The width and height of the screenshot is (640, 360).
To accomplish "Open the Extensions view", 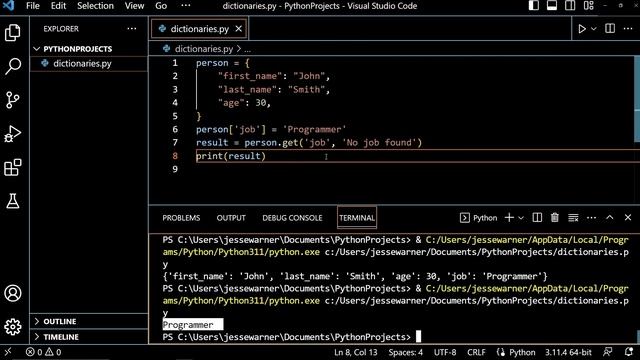I will click(x=13, y=167).
